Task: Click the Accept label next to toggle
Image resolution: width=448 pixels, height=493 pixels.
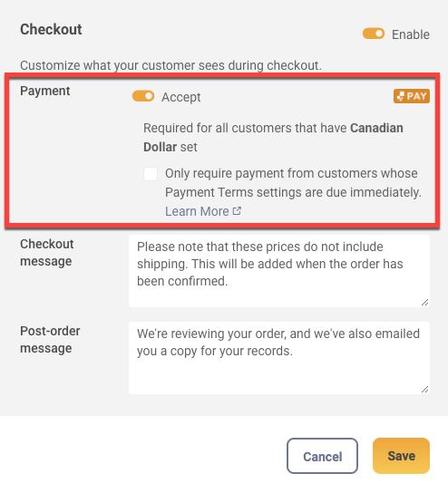Action: (x=180, y=97)
